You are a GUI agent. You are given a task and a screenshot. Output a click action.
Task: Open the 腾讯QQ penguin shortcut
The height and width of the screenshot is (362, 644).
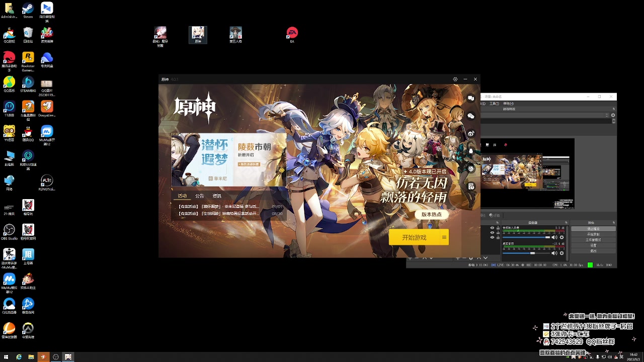coord(28,133)
